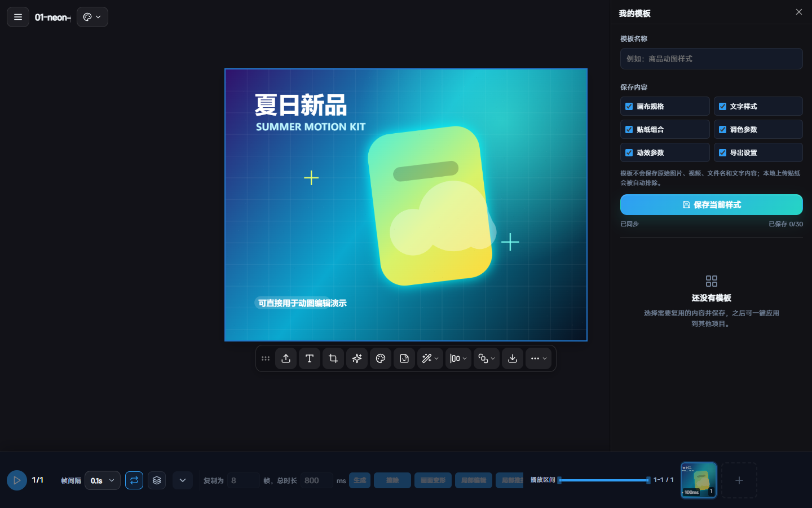Focus the 模板名称 input field
Viewport: 812px width, 508px height.
pos(712,59)
